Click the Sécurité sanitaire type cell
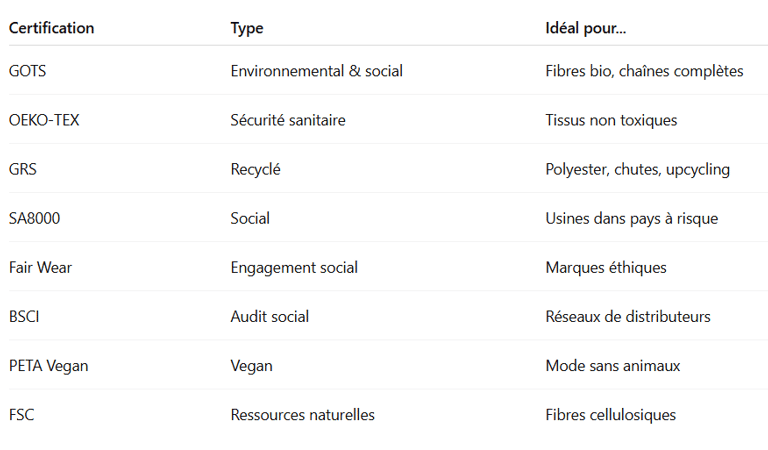The image size is (768, 450). coord(288,120)
